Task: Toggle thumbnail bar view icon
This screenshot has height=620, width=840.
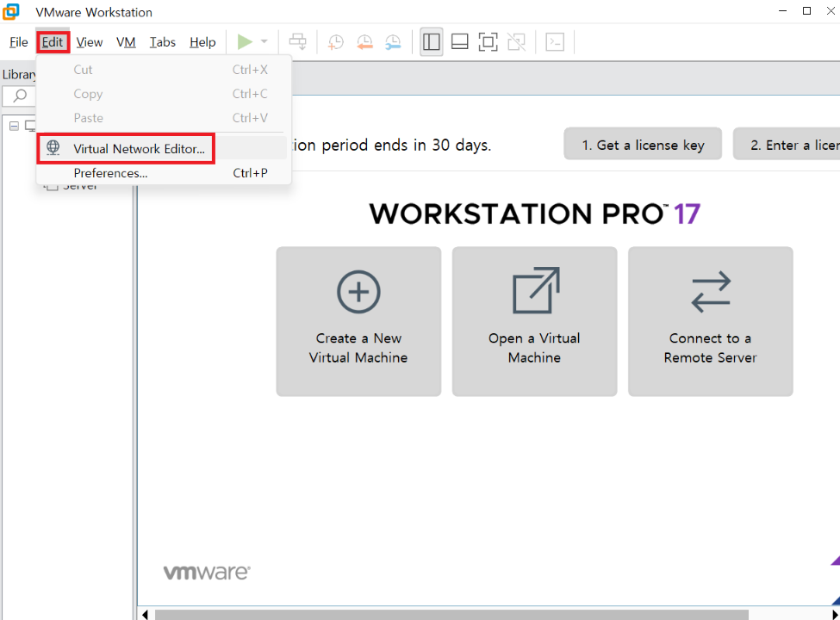Action: coord(460,41)
